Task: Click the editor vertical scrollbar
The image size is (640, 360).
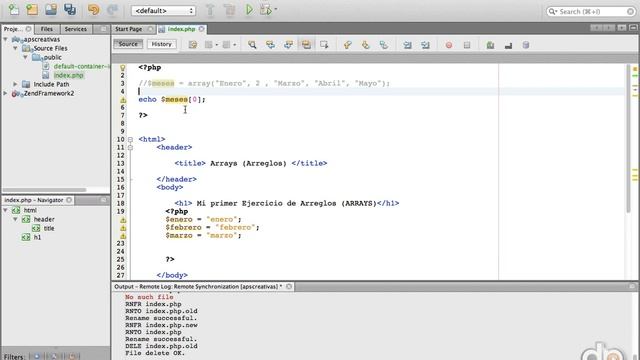Action: pyautogui.click(x=629, y=139)
